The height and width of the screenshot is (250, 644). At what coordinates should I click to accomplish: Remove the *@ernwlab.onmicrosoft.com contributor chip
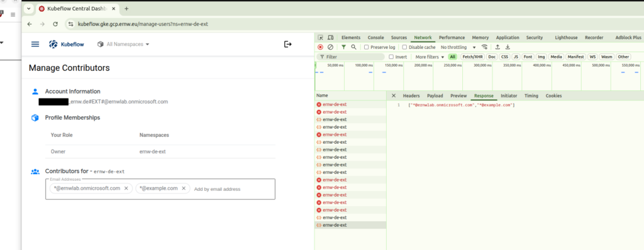126,188
